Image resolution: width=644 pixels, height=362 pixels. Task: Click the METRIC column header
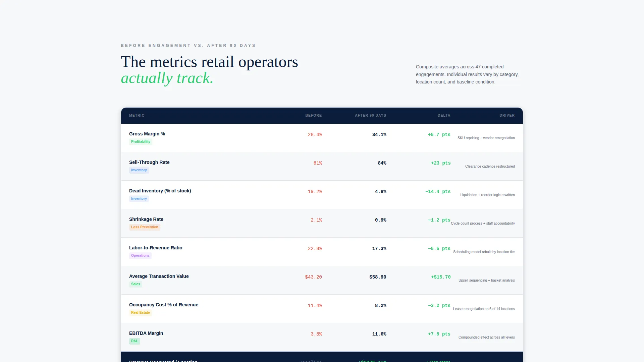(x=137, y=115)
